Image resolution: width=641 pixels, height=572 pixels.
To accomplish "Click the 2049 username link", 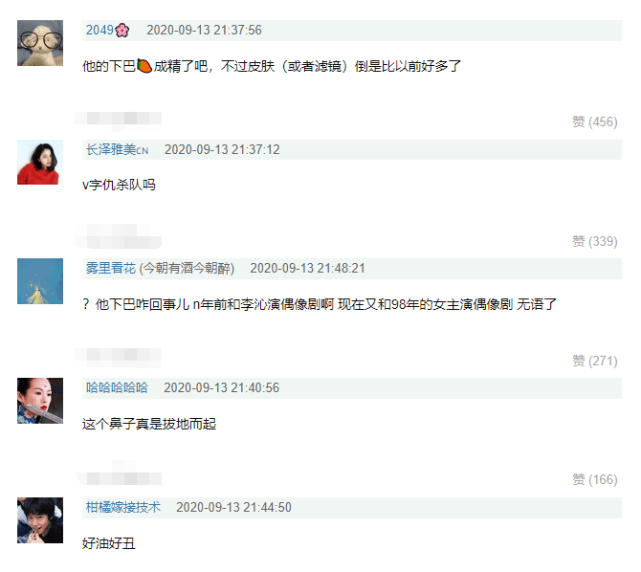I will 99,30.
